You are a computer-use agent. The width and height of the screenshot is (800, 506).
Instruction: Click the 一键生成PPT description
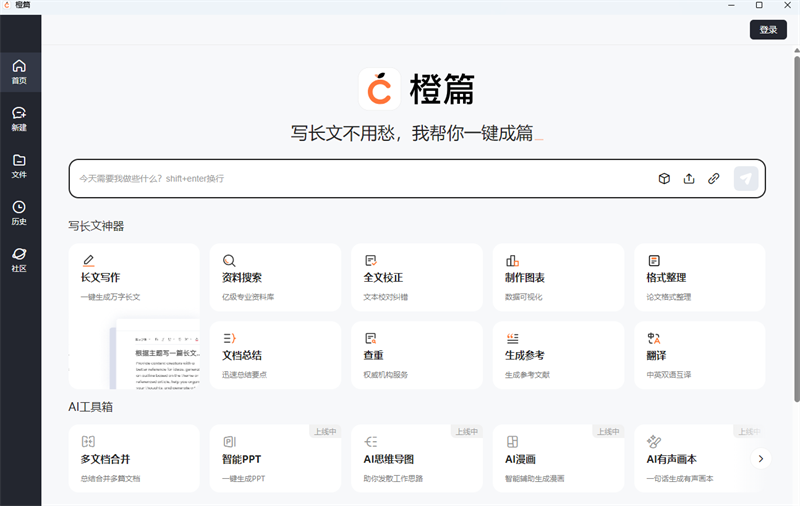(243, 478)
